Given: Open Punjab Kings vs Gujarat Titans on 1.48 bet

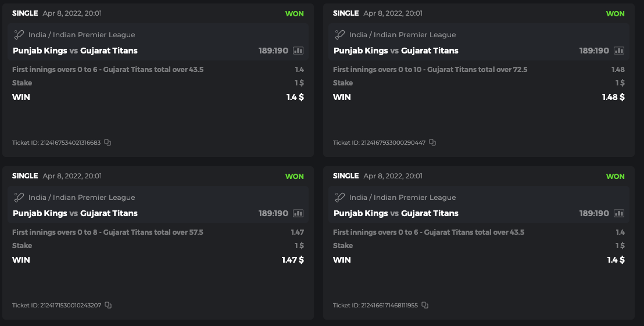Looking at the screenshot, I should (x=396, y=51).
